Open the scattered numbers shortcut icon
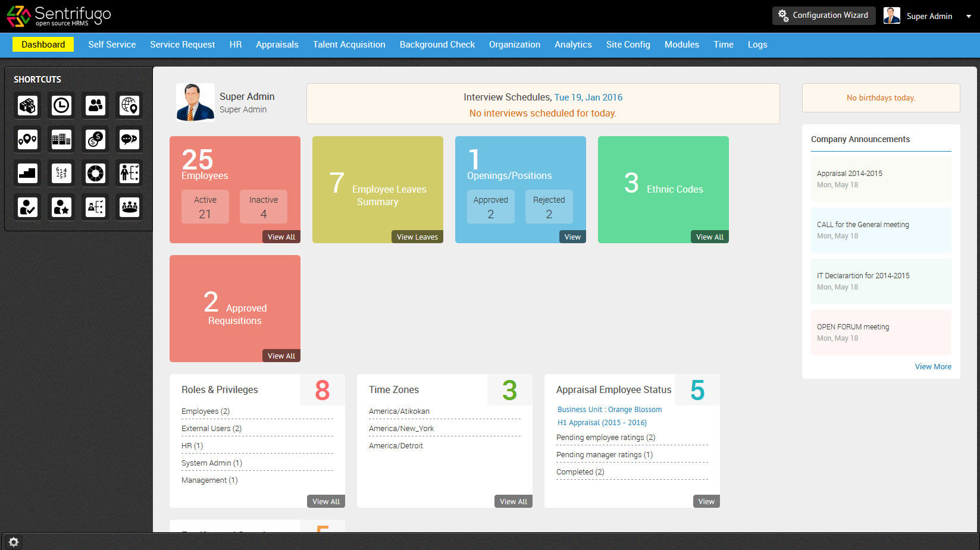This screenshot has width=980, height=550. [61, 174]
